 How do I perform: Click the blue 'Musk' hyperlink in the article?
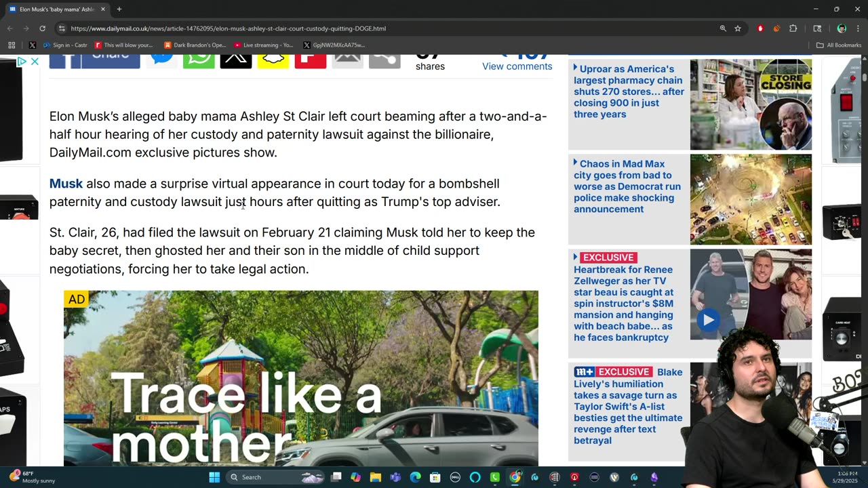pyautogui.click(x=66, y=184)
